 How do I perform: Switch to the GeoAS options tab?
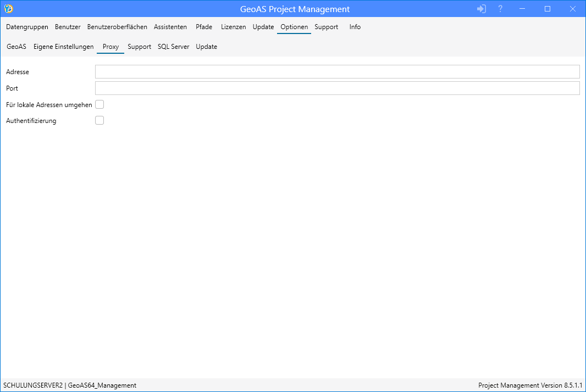[16, 47]
